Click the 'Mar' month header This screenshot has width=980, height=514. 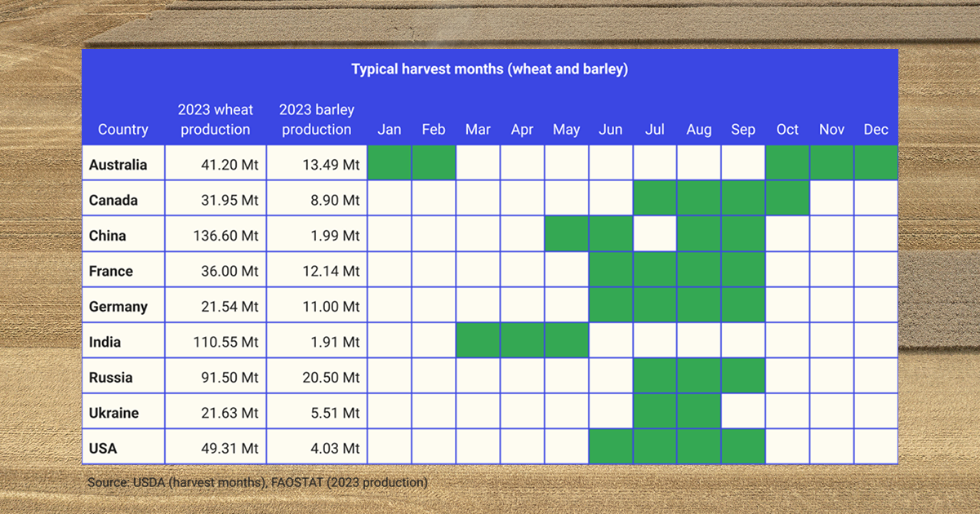coord(478,129)
